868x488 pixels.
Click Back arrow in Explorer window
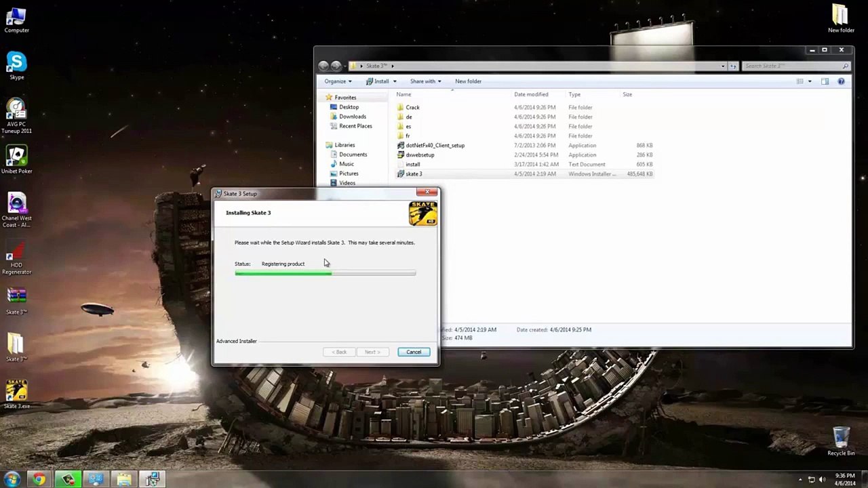coord(324,66)
